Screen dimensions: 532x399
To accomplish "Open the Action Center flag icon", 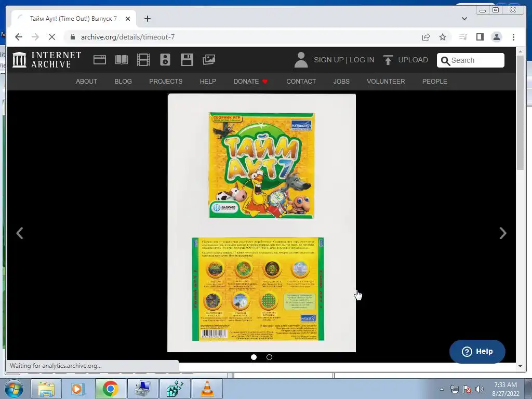I will click(467, 389).
